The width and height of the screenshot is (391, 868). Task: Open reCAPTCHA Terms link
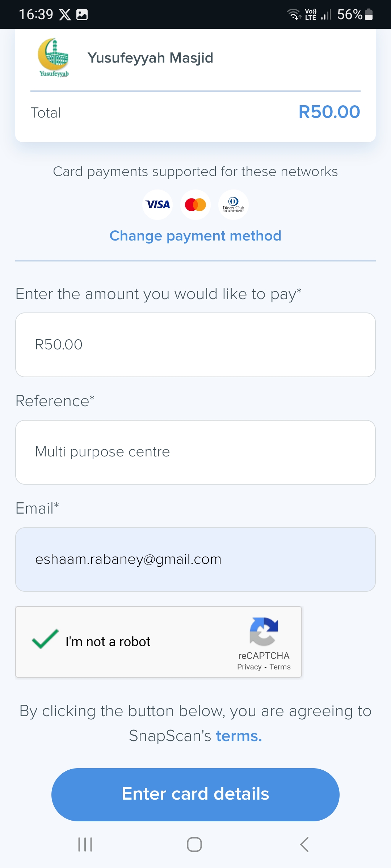click(x=280, y=667)
